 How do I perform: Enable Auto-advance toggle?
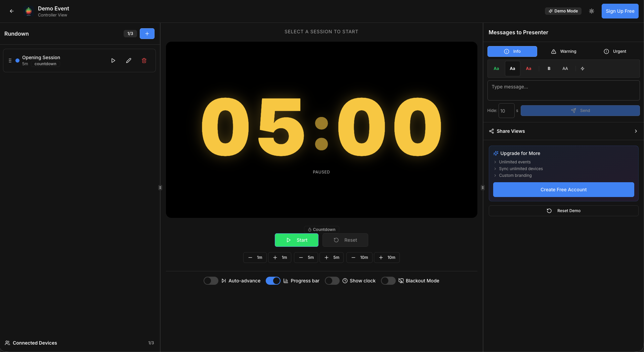click(211, 281)
